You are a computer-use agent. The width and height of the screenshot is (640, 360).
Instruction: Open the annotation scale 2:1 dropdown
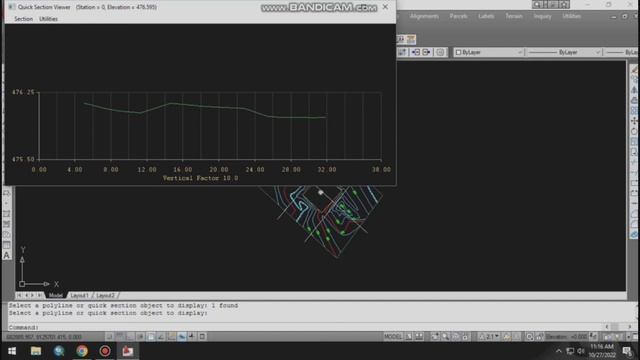click(x=489, y=336)
